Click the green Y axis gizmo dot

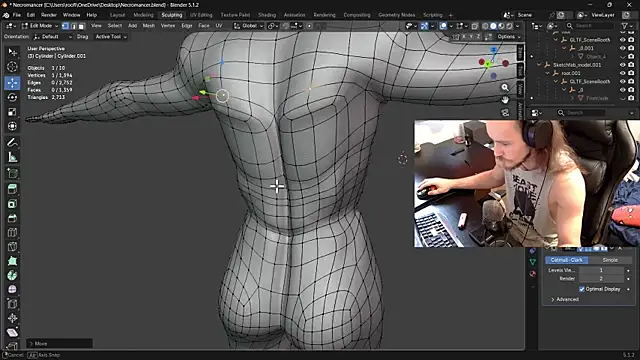coord(488,64)
